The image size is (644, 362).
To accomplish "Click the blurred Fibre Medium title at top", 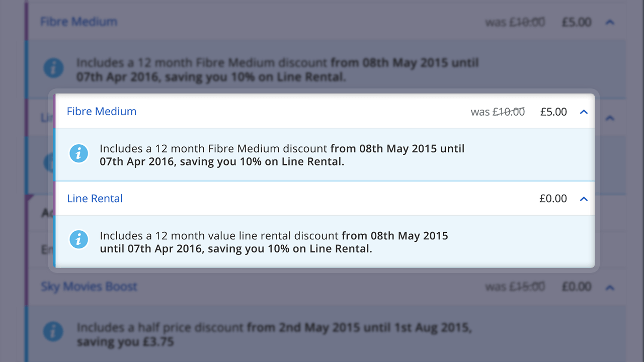I will tap(78, 22).
